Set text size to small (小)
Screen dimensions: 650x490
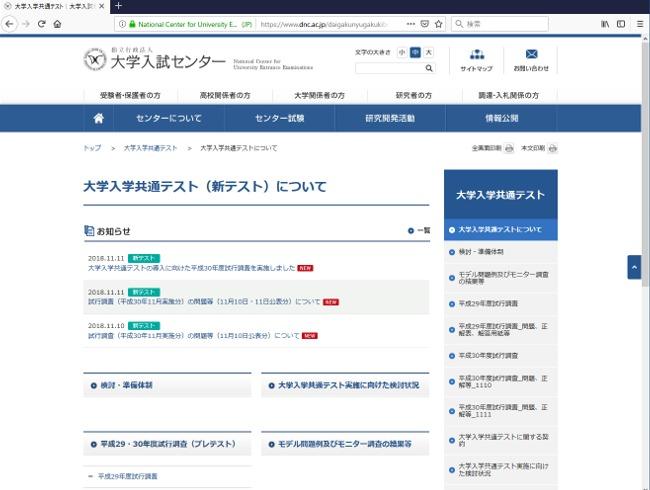(402, 52)
